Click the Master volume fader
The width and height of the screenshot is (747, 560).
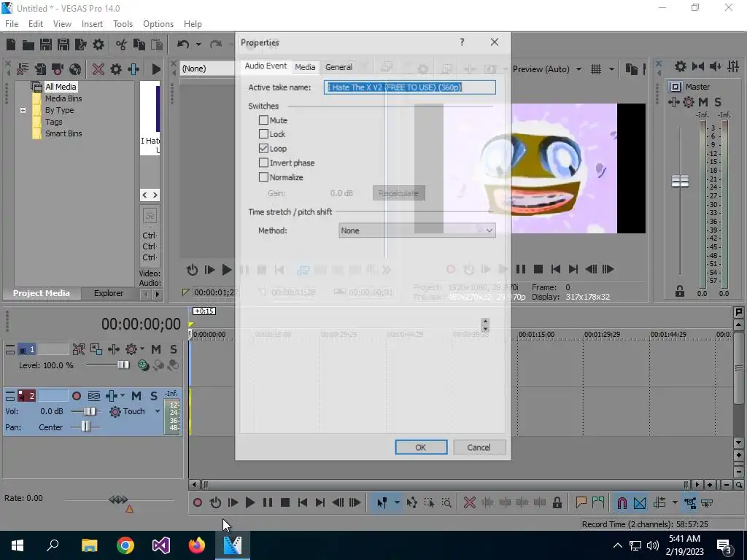(x=680, y=181)
